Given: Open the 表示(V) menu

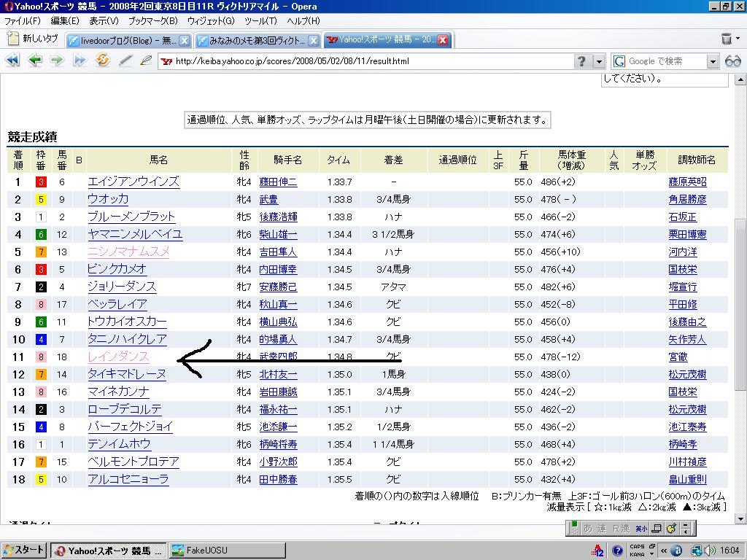Looking at the screenshot, I should [x=104, y=21].
